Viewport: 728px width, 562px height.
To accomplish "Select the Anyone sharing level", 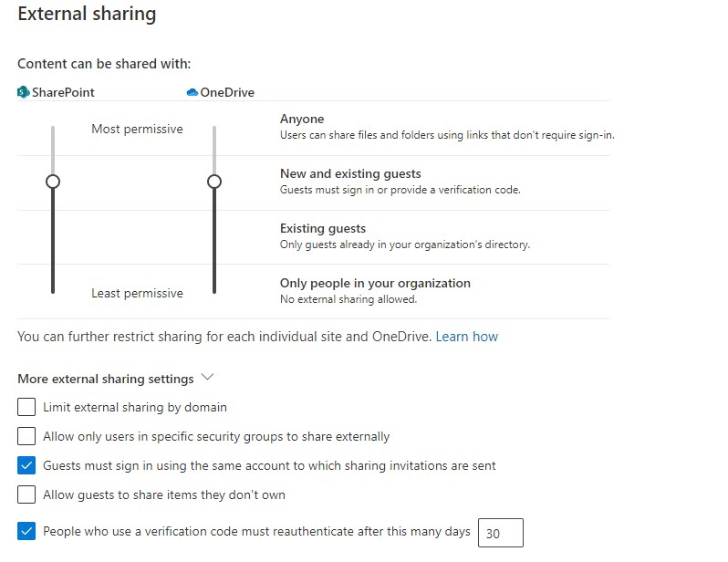I will pyautogui.click(x=302, y=120).
